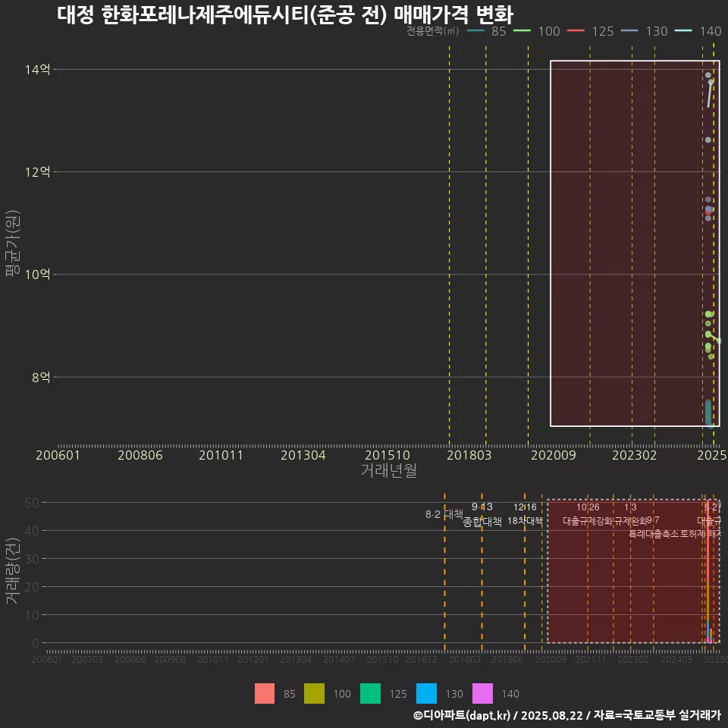Click the 10·26 annotation label
728x728 pixels.
(x=588, y=507)
